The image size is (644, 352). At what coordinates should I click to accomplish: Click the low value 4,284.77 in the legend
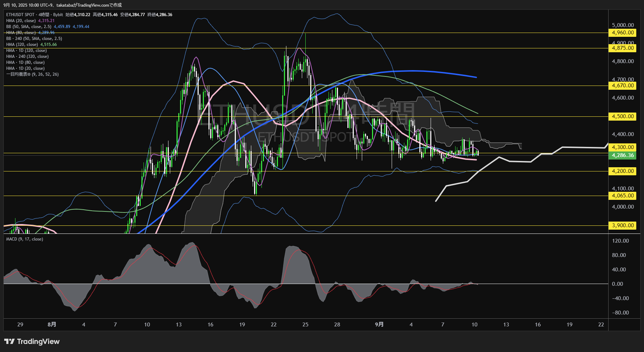[x=137, y=15]
